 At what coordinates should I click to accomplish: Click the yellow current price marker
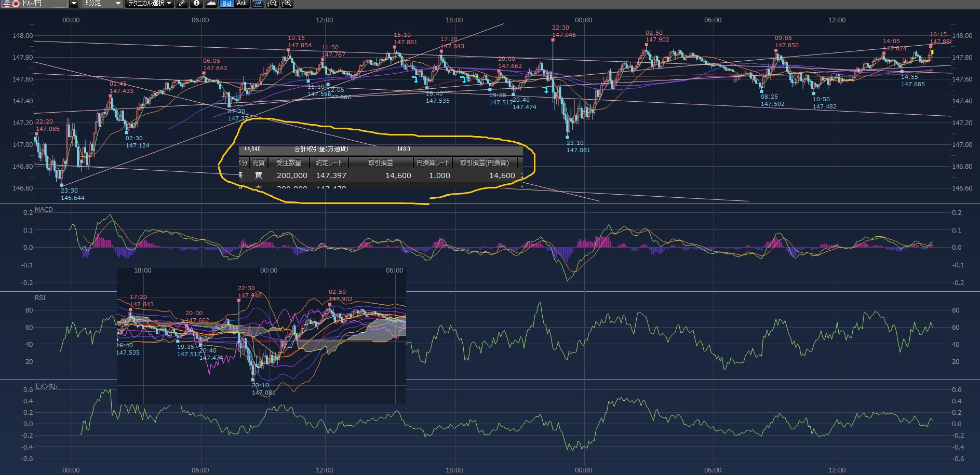tap(932, 52)
